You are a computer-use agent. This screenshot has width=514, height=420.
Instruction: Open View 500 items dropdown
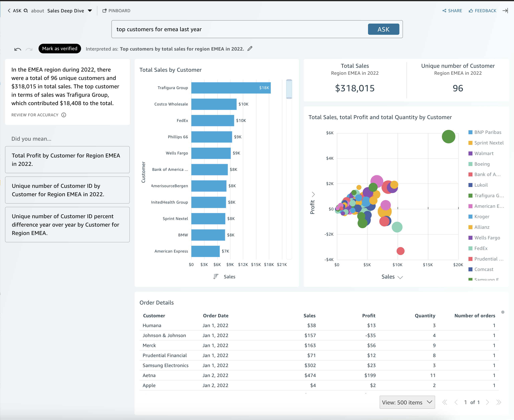click(406, 402)
